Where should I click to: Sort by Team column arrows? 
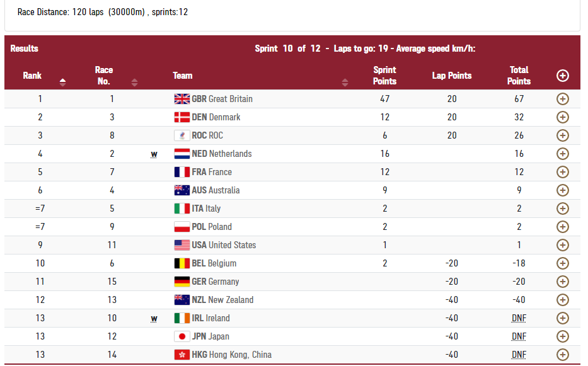(x=345, y=82)
